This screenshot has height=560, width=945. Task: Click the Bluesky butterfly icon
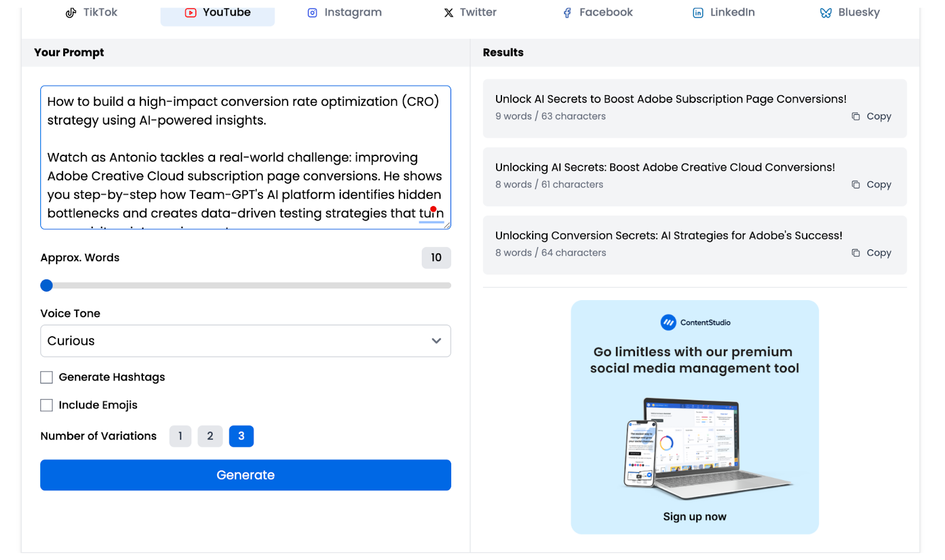pos(826,12)
